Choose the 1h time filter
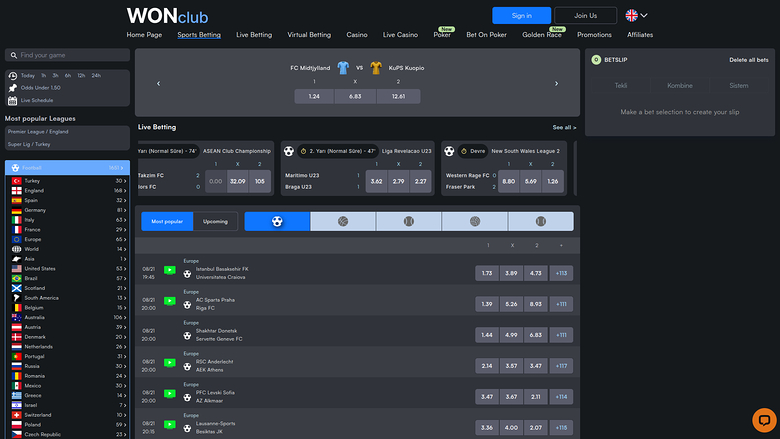This screenshot has height=439, width=780. 43,76
